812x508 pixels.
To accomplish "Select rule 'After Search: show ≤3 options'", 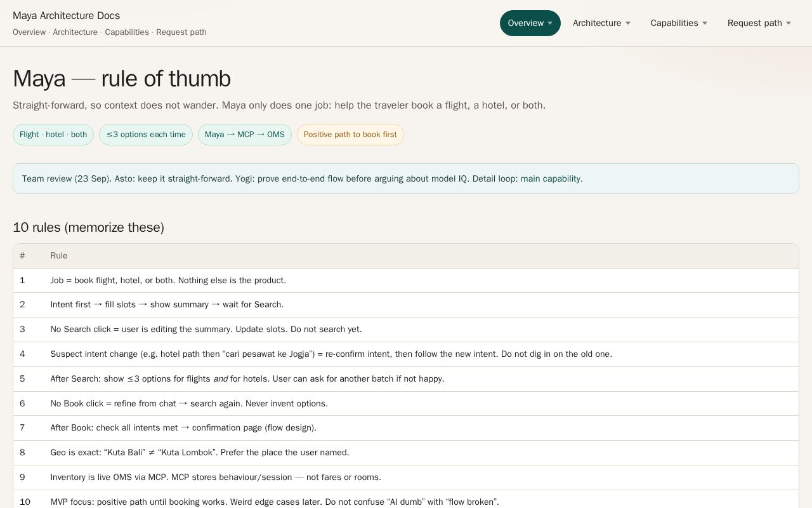I will (406, 379).
